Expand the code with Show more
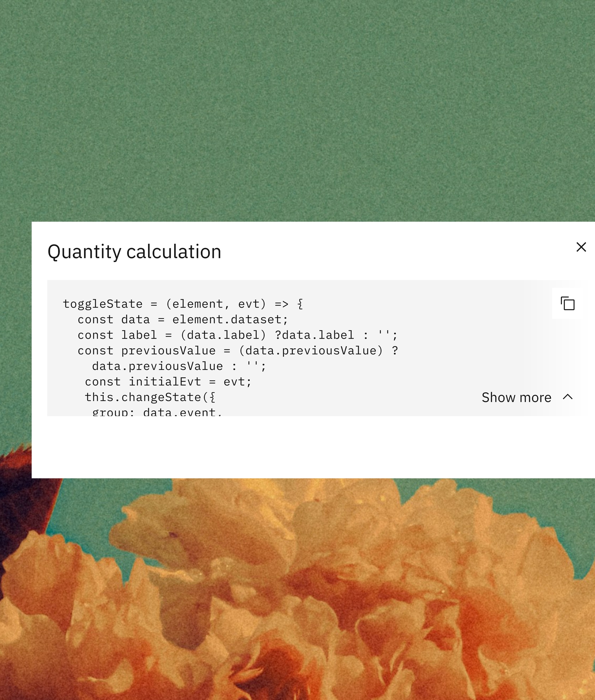This screenshot has height=700, width=595. click(527, 397)
